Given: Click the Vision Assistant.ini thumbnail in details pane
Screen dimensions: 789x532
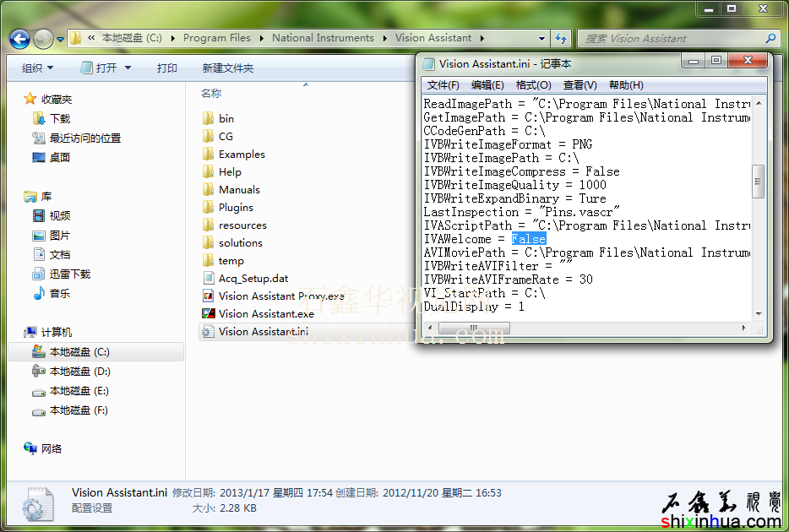Looking at the screenshot, I should tap(38, 504).
